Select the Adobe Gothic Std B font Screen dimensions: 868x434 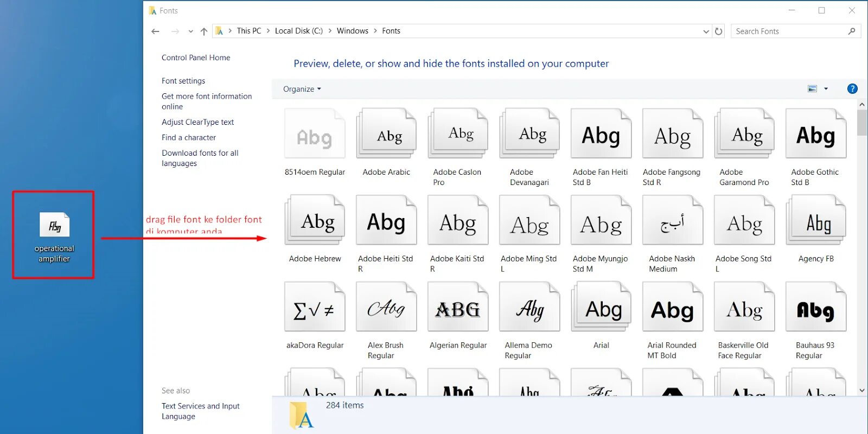coord(816,133)
